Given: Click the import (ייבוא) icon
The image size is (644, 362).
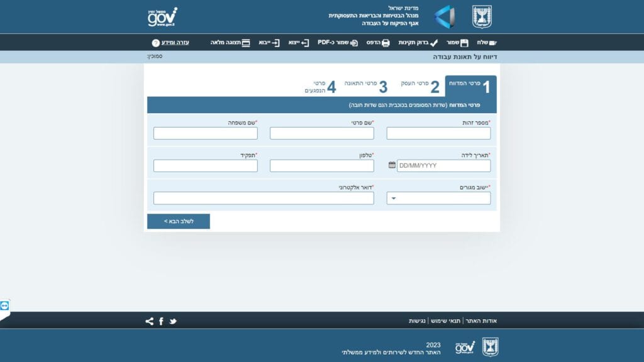Looking at the screenshot, I should click(x=276, y=43).
